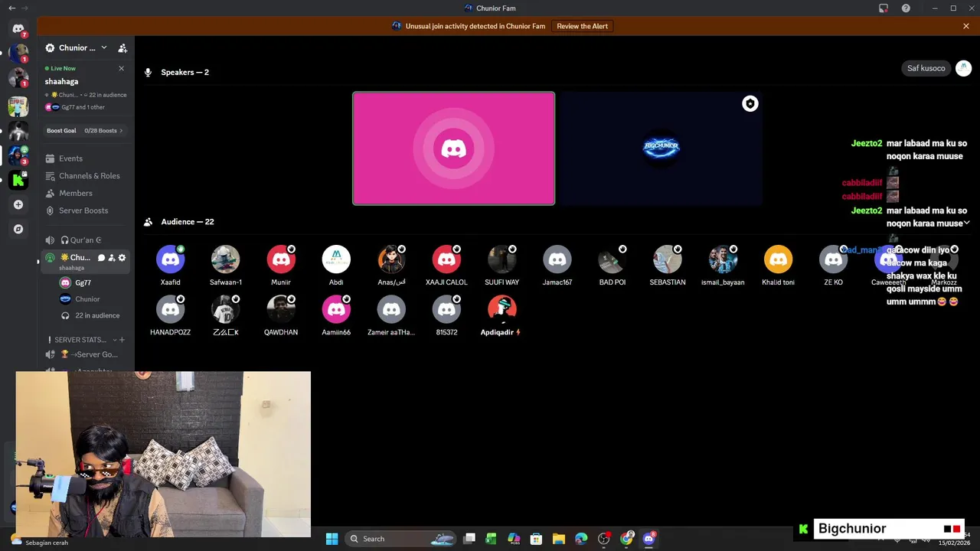Open Microsoft Edge from taskbar
Screen dimensions: 980x551
pyautogui.click(x=581, y=539)
